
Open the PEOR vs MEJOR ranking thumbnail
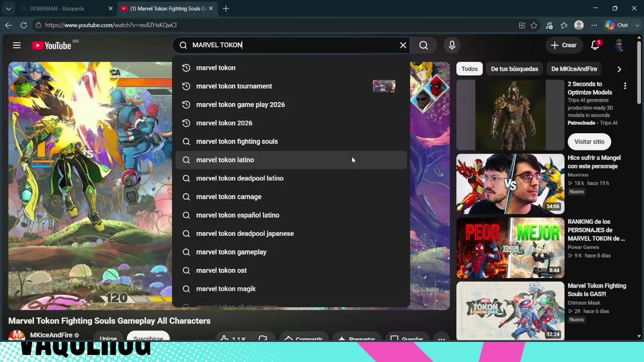(510, 248)
